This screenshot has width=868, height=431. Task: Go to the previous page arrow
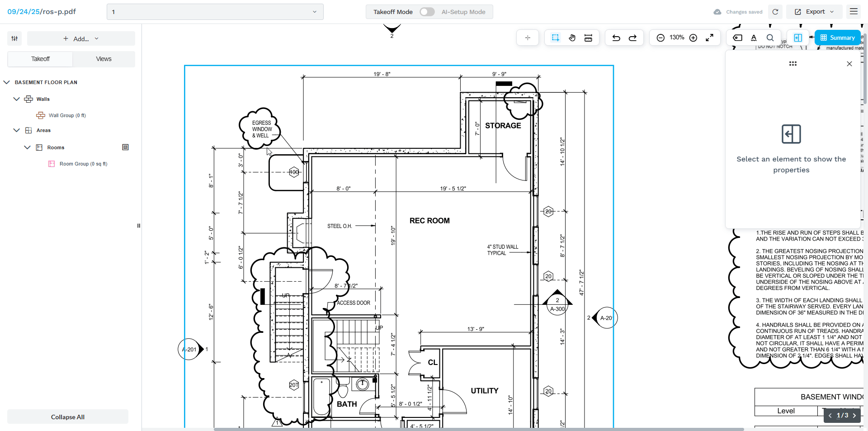830,416
